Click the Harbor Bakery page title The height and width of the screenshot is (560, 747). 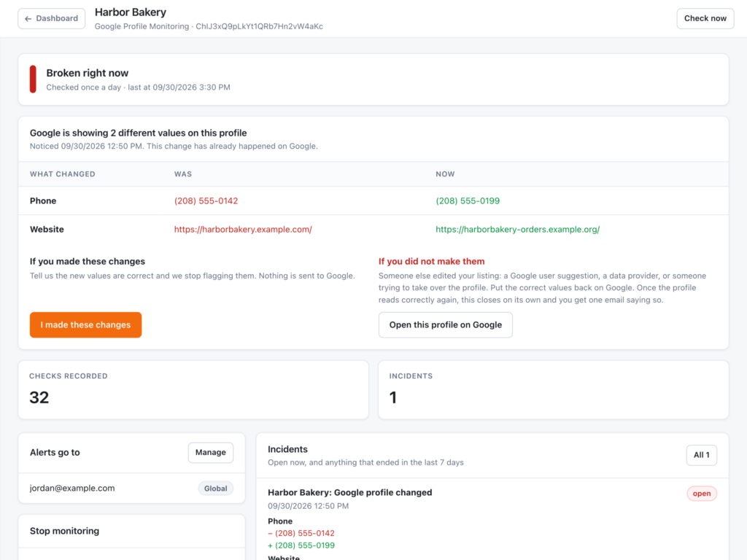tap(131, 12)
